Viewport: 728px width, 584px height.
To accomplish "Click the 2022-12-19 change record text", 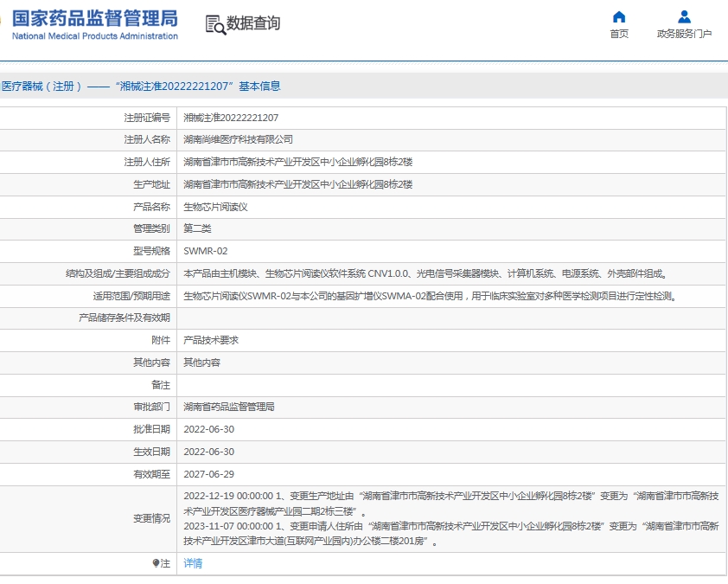I will [x=450, y=504].
